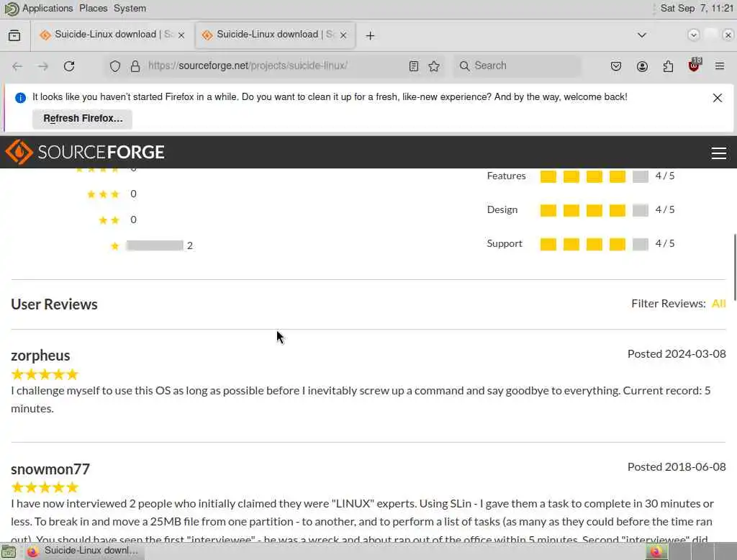Image resolution: width=737 pixels, height=560 pixels.
Task: Click the clock date in top panel
Action: click(x=697, y=9)
